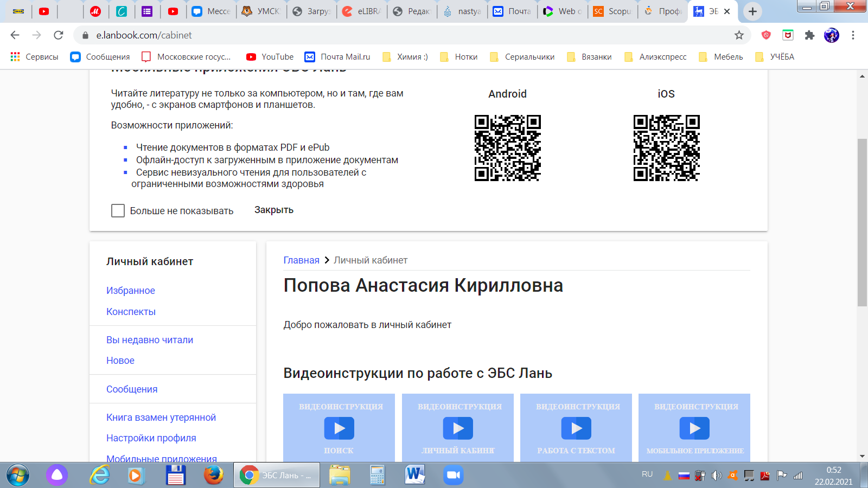Open a new browser tab
This screenshot has height=488, width=868.
[x=752, y=11]
